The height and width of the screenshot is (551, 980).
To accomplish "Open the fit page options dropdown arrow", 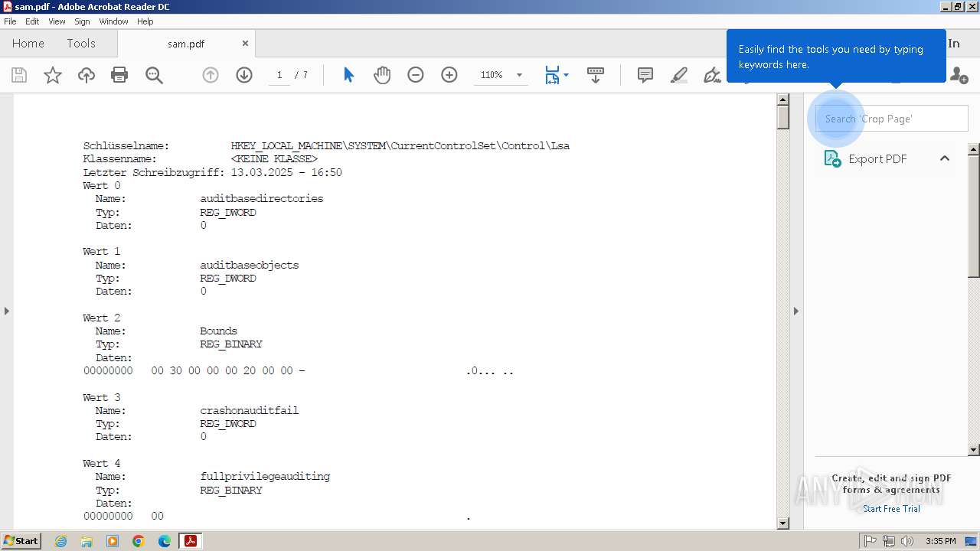I will [x=567, y=75].
